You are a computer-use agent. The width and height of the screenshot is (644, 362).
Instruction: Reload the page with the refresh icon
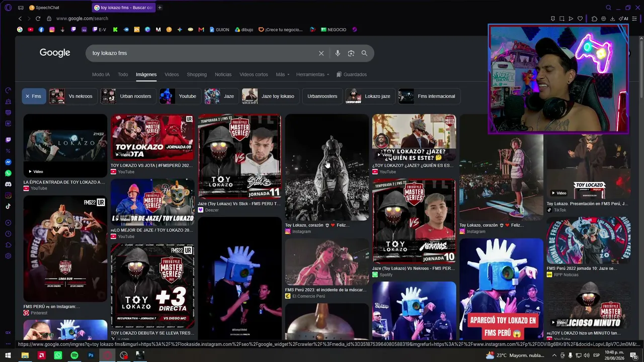tap(38, 19)
